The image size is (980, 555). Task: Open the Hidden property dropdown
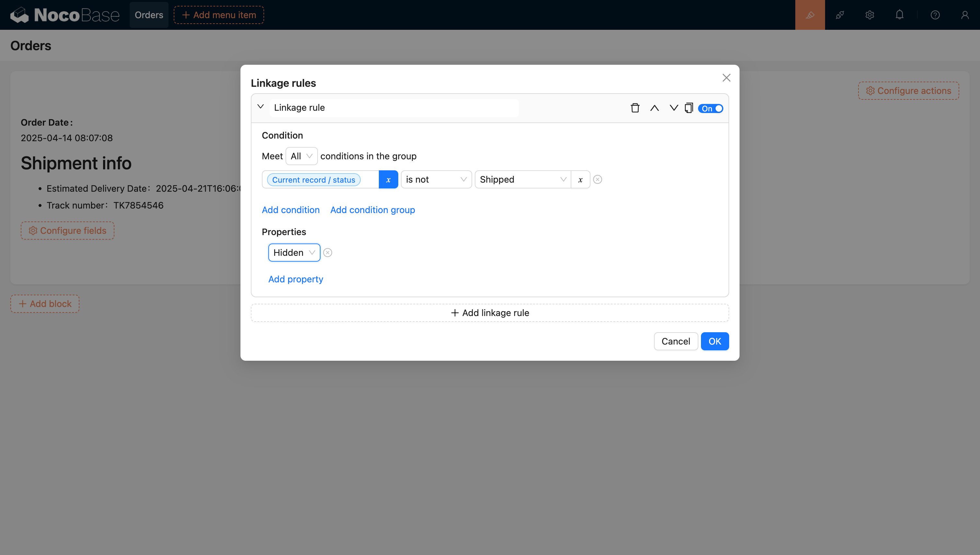pyautogui.click(x=294, y=253)
